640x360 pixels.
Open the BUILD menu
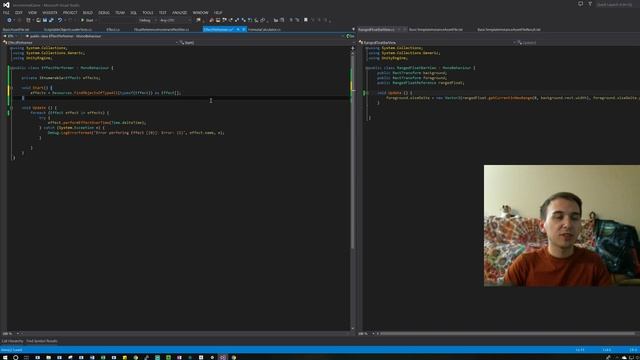click(88, 13)
